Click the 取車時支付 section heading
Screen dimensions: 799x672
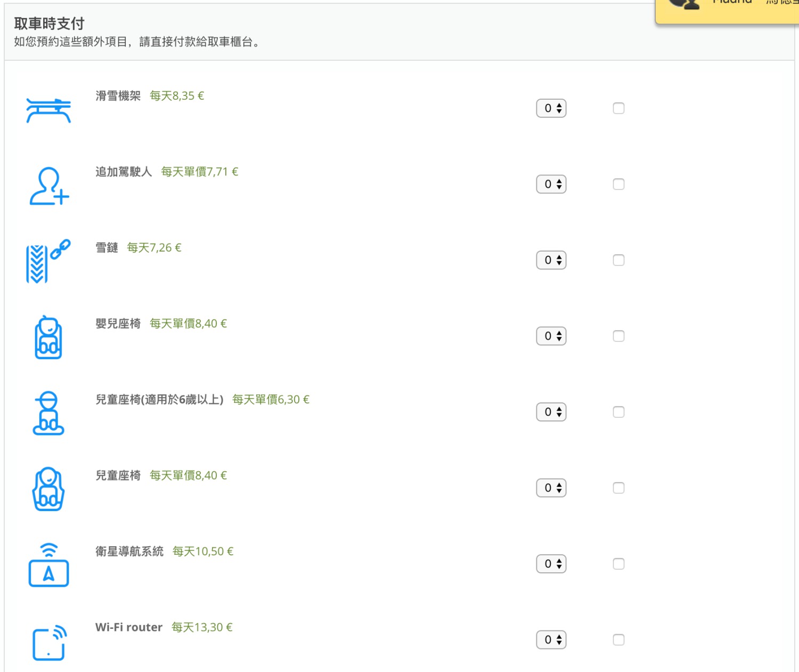point(49,23)
